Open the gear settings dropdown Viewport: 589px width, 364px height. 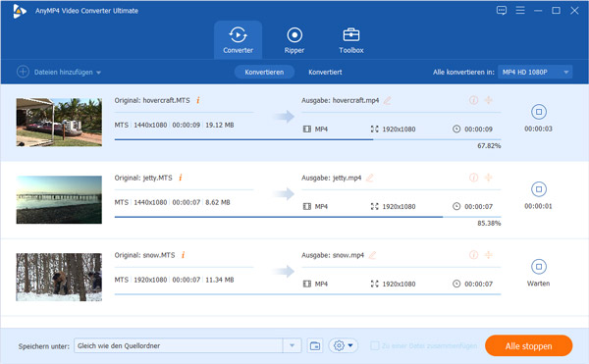click(344, 345)
